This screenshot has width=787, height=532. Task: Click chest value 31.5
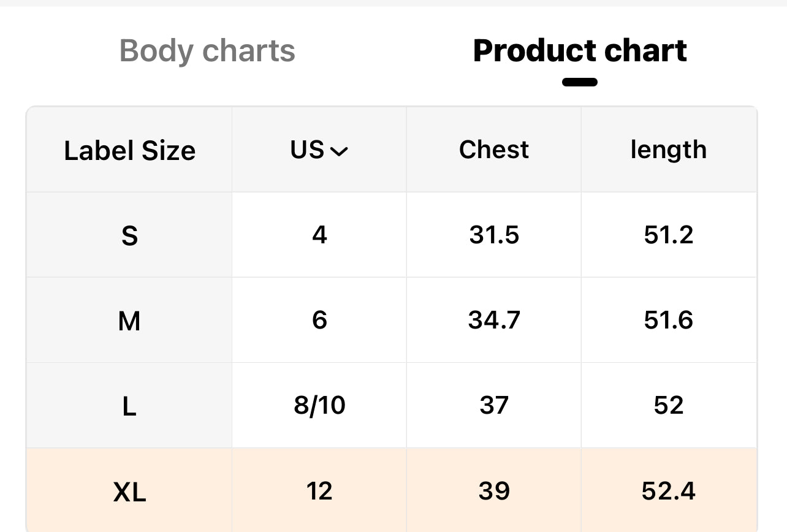point(494,235)
